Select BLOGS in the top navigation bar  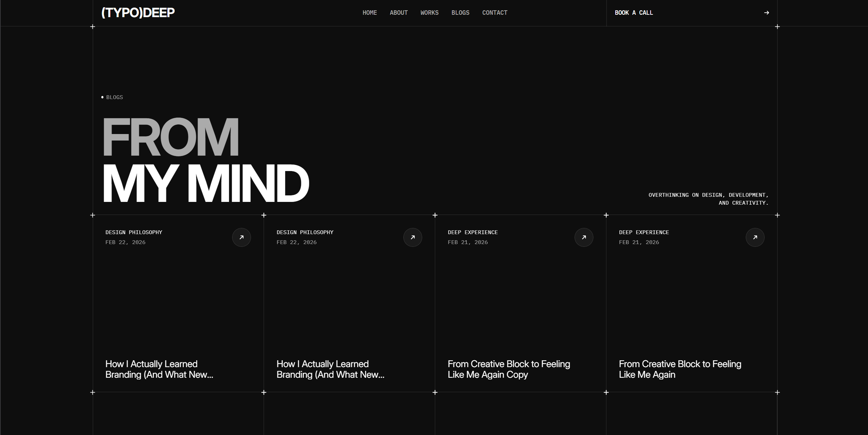coord(460,13)
